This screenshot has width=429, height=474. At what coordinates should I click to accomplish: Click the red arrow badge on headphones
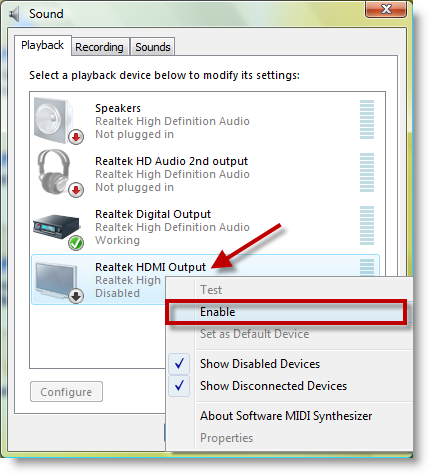[x=76, y=190]
